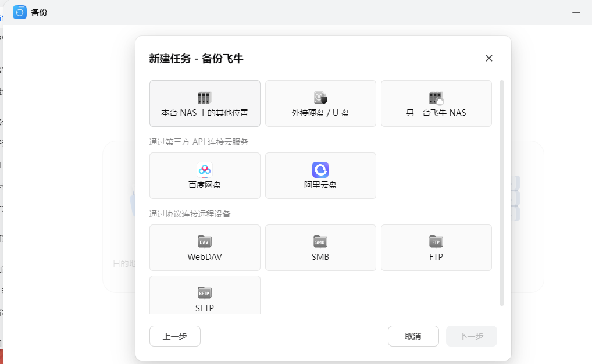The height and width of the screenshot is (364, 592).
Task: Pick the another fnOS NAS icon
Action: coord(436,98)
